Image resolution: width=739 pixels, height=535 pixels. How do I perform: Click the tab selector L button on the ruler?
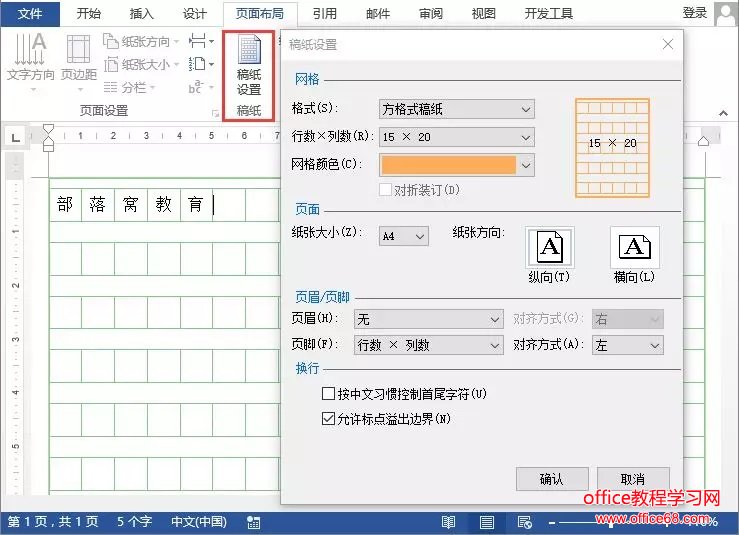16,137
